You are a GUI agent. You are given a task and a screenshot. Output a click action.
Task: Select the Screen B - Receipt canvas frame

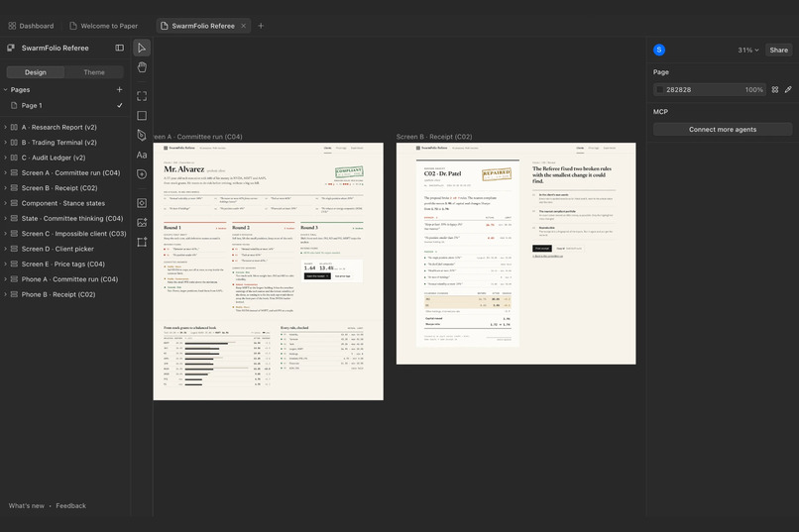pyautogui.click(x=515, y=254)
